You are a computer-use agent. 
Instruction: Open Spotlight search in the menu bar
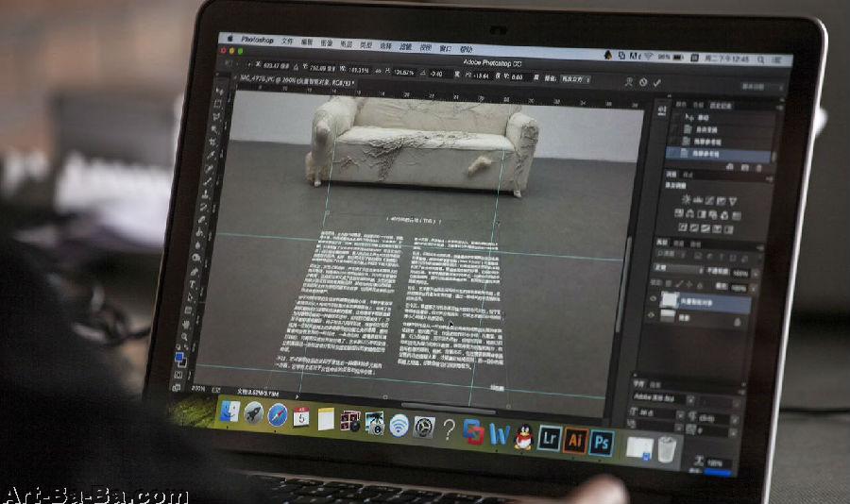[x=760, y=59]
